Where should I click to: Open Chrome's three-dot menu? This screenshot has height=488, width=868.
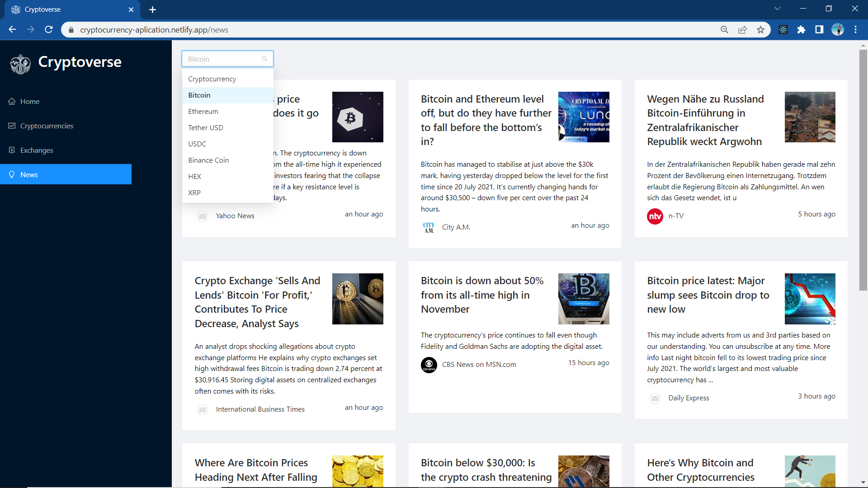(856, 29)
